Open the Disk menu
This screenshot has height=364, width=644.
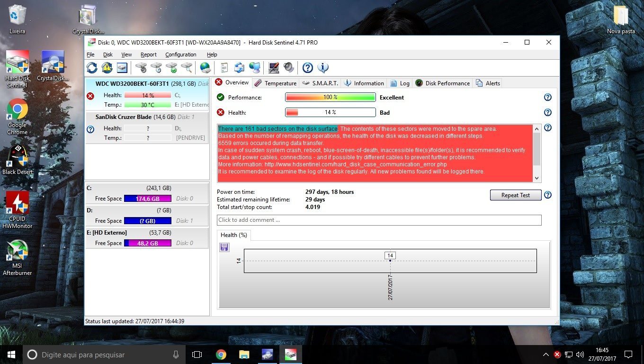click(x=108, y=55)
